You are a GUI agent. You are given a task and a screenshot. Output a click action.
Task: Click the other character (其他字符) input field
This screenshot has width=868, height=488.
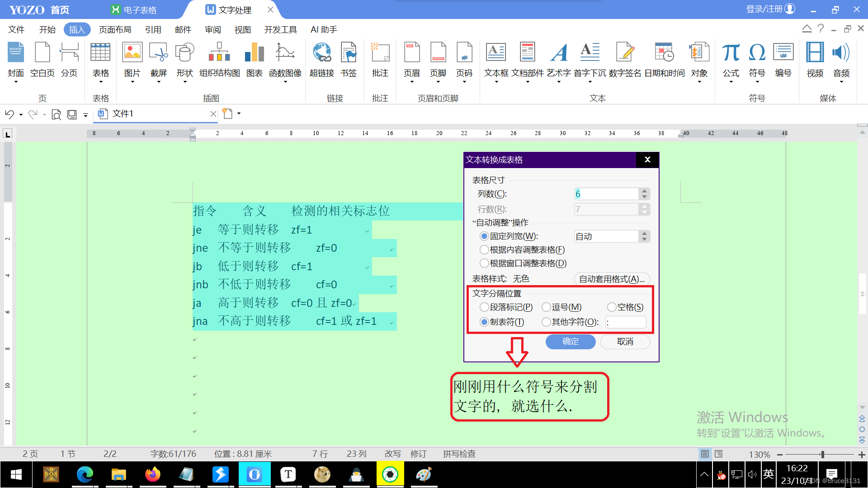[626, 322]
